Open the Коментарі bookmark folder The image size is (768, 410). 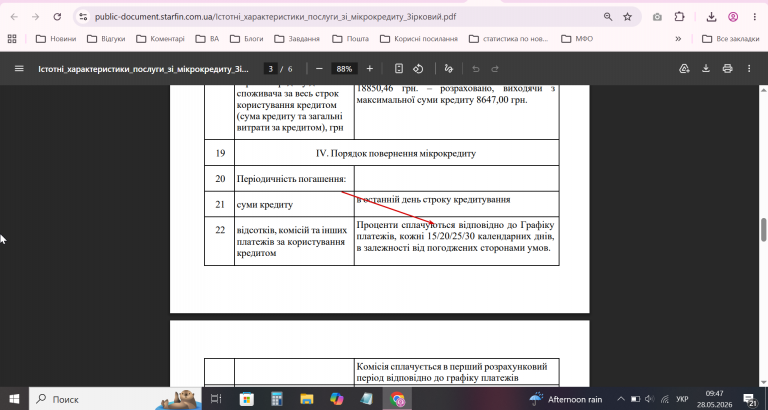160,38
